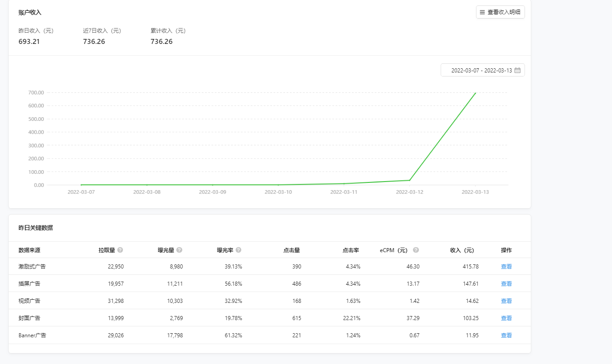
Task: Click the help icon next to 曝光率
Action: (238, 250)
